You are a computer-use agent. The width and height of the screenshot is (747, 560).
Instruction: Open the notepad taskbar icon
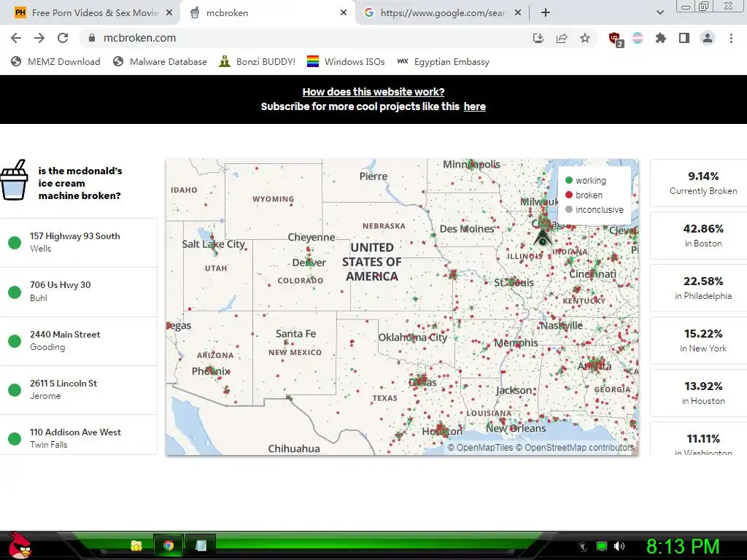pos(201,545)
